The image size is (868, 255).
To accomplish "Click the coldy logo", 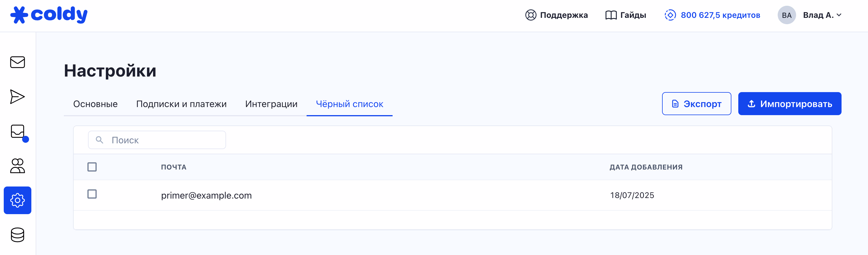I will (x=49, y=15).
